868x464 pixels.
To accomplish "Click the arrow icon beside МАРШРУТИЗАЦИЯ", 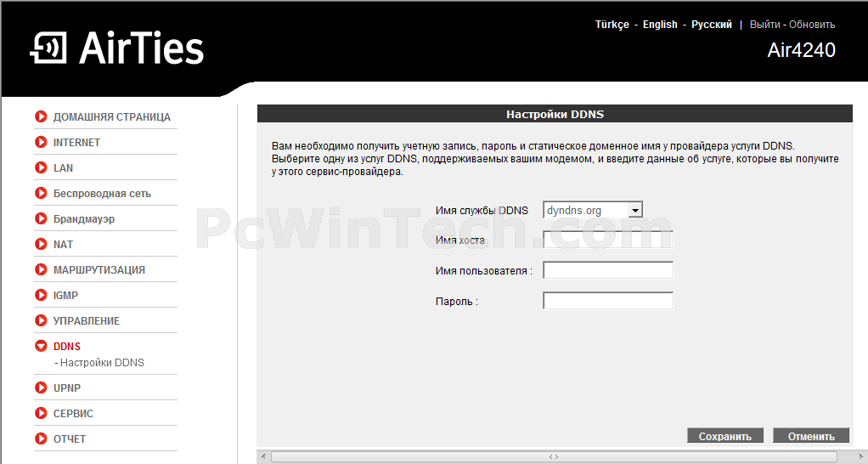I will (x=41, y=269).
